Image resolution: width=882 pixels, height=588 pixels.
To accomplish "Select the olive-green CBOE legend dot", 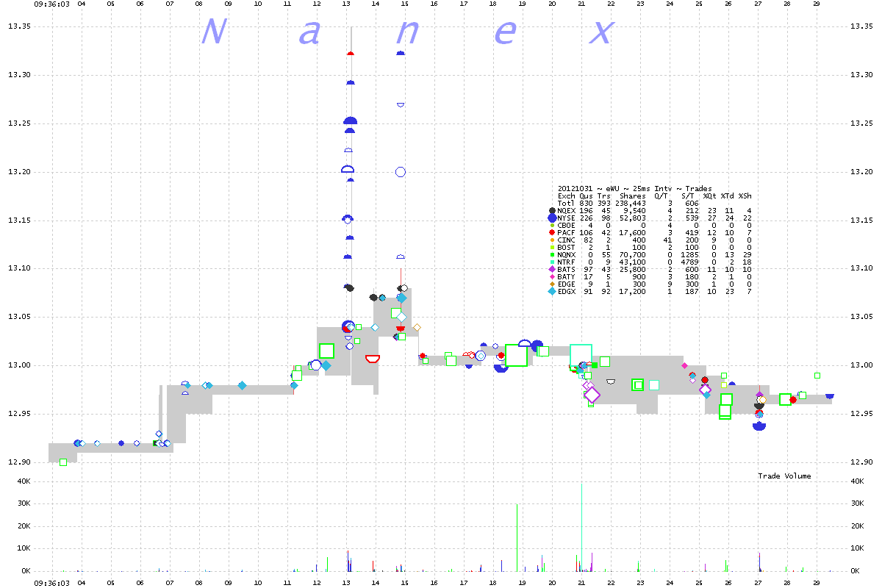I will [x=552, y=226].
